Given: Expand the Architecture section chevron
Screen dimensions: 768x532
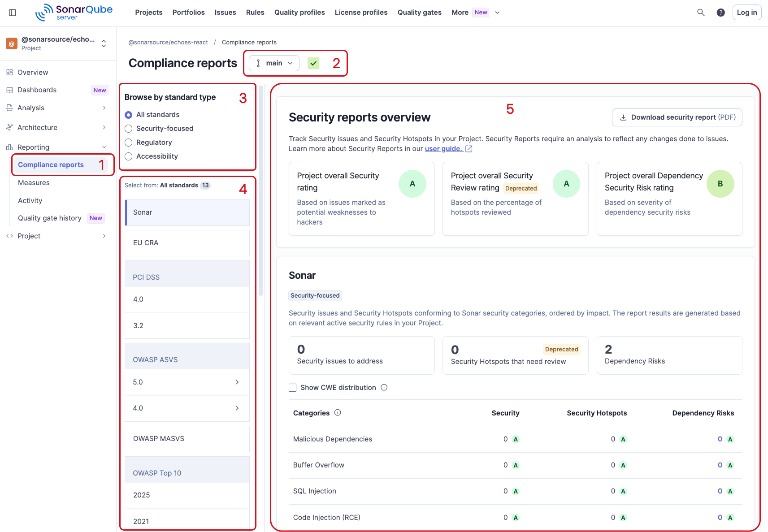Looking at the screenshot, I should click(x=104, y=127).
